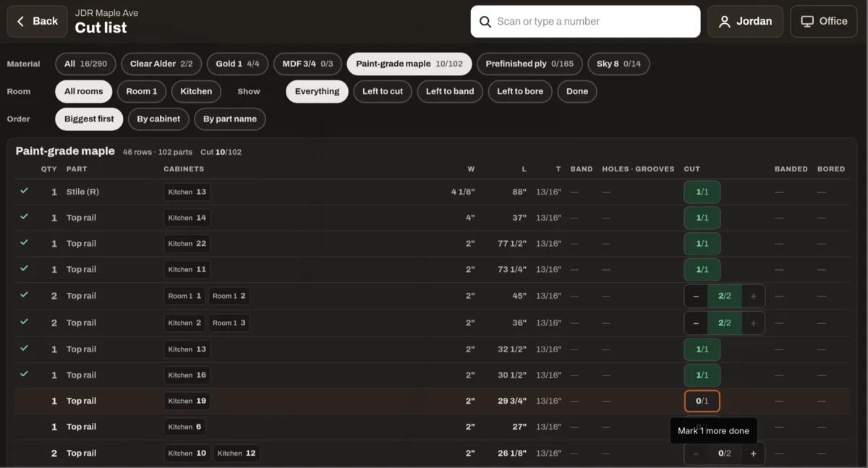Focus the scan or type a number field

[585, 22]
